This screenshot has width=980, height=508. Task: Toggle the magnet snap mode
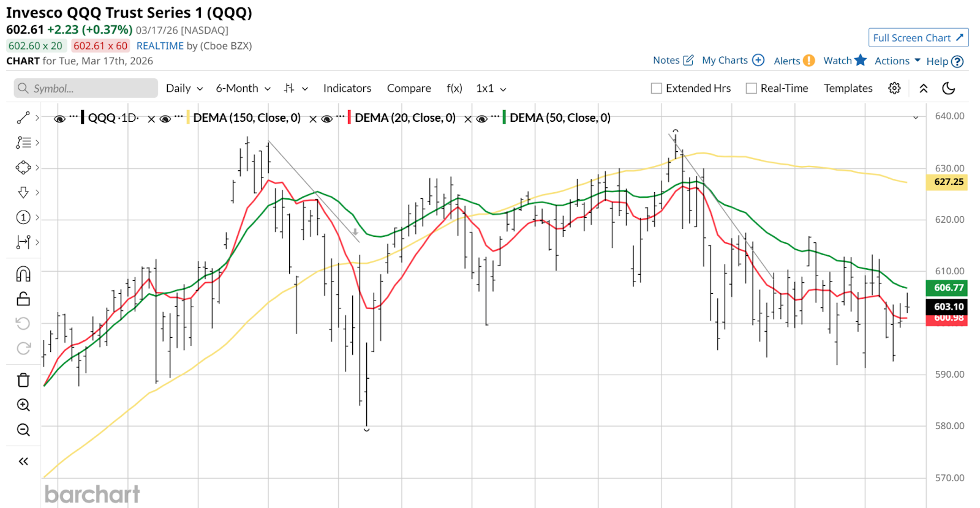[x=23, y=273]
